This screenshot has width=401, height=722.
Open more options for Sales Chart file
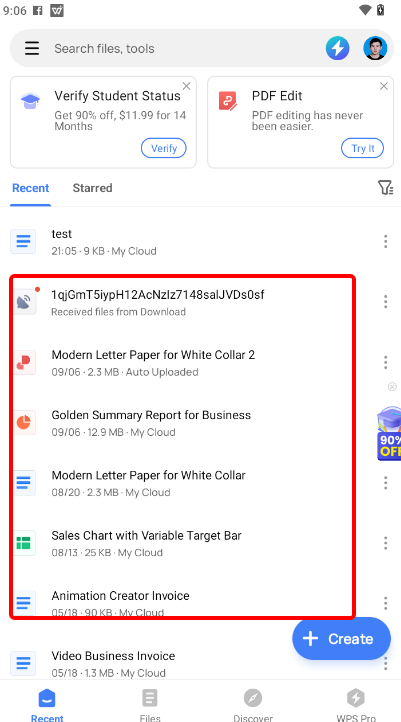click(x=385, y=543)
